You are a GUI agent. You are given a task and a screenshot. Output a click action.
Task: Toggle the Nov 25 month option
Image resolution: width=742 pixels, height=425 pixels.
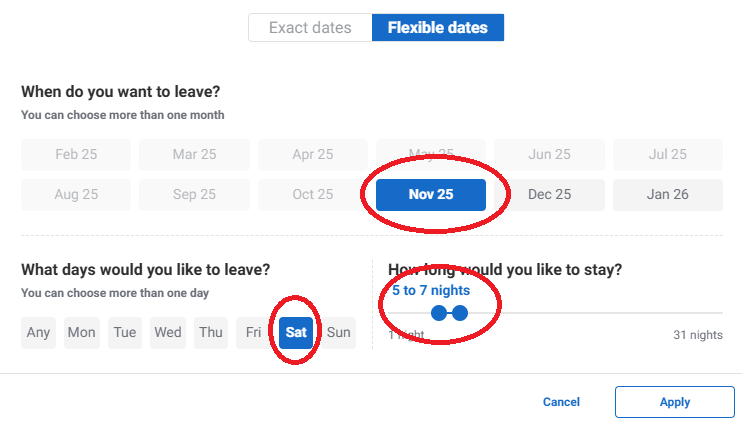[x=431, y=195]
